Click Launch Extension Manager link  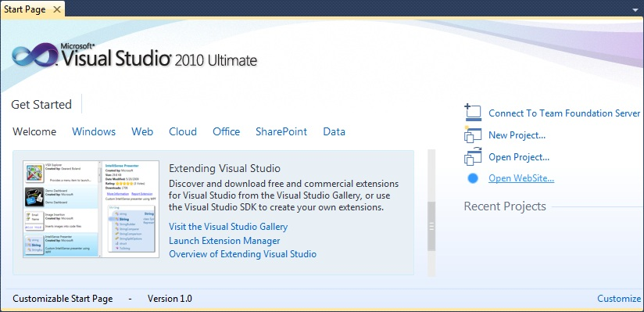tap(224, 241)
